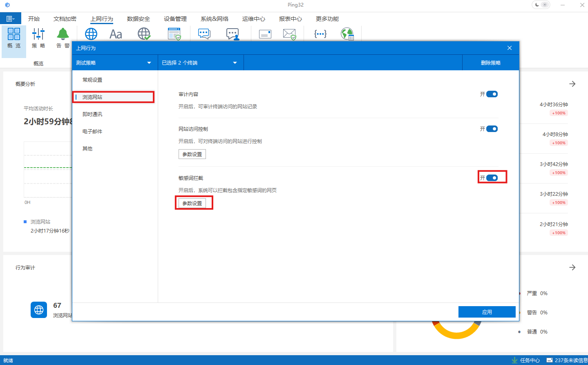
Task: Click the 应用 apply button
Action: [x=487, y=311]
